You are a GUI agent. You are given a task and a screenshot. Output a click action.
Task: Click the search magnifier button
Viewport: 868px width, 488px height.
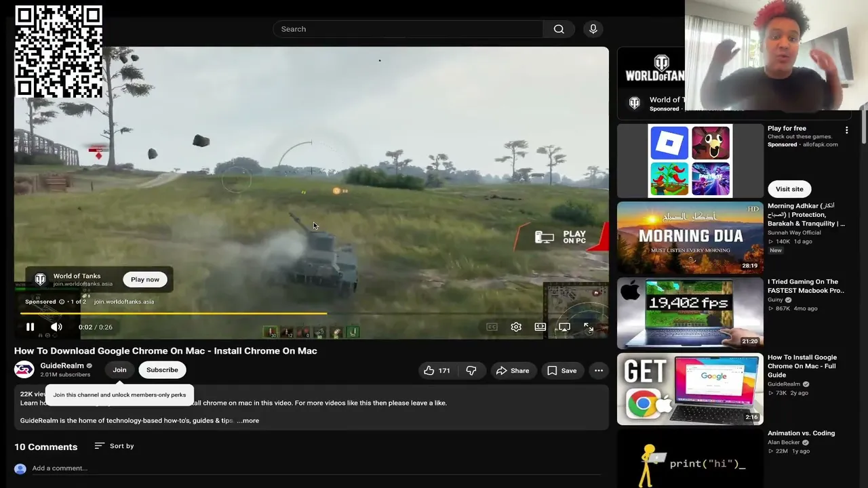tap(559, 29)
